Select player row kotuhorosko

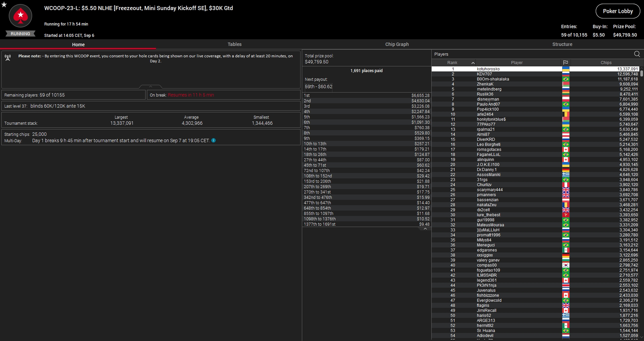535,69
